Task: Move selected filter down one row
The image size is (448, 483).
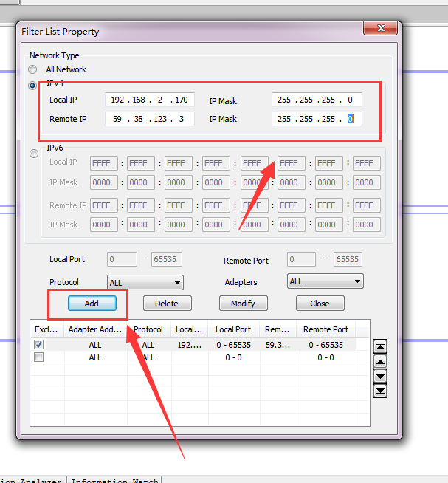Action: pos(381,376)
